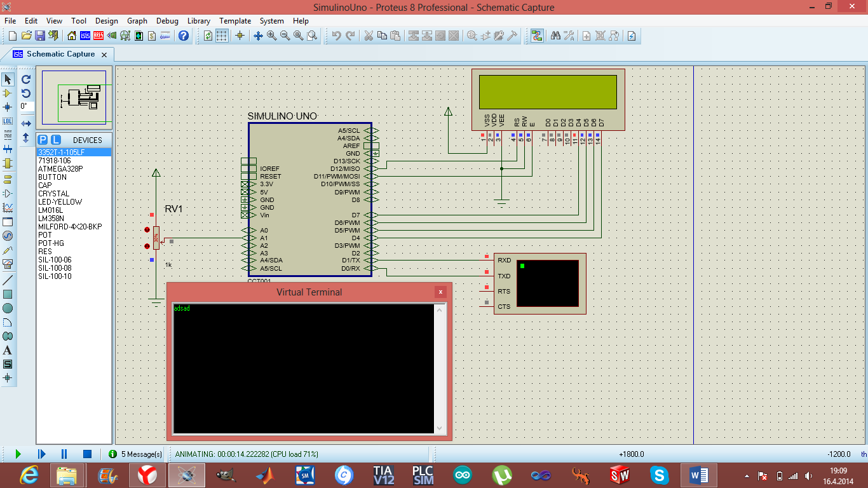The height and width of the screenshot is (488, 868).
Task: Play the simulation with the green arrow
Action: [x=18, y=454]
